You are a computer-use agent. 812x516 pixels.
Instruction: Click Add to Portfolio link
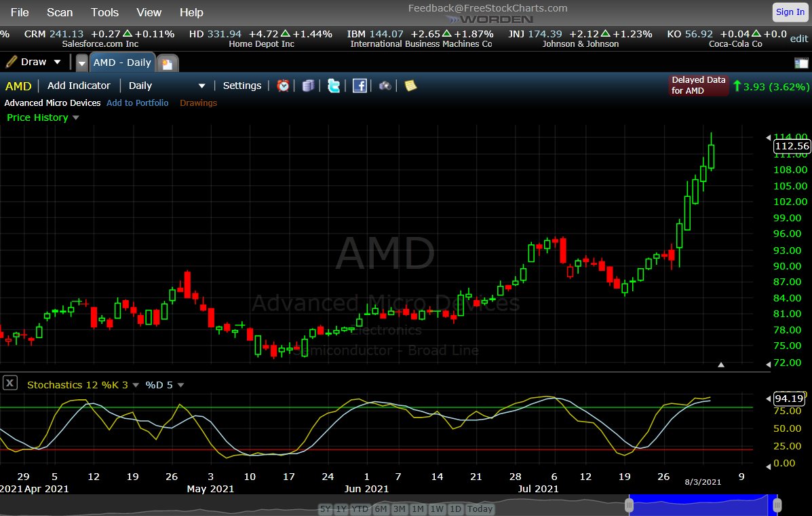click(x=137, y=103)
